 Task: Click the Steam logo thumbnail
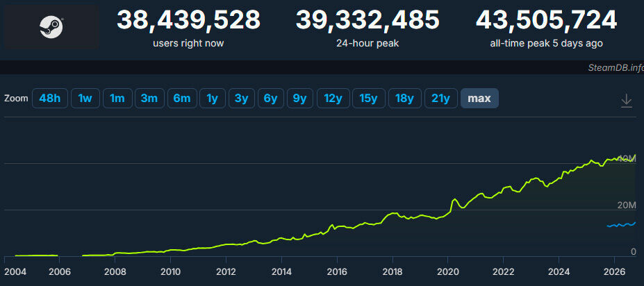pos(51,27)
